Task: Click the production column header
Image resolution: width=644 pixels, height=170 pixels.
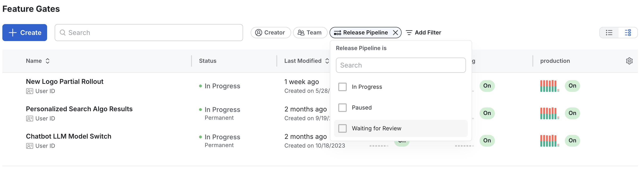Action: [555, 61]
